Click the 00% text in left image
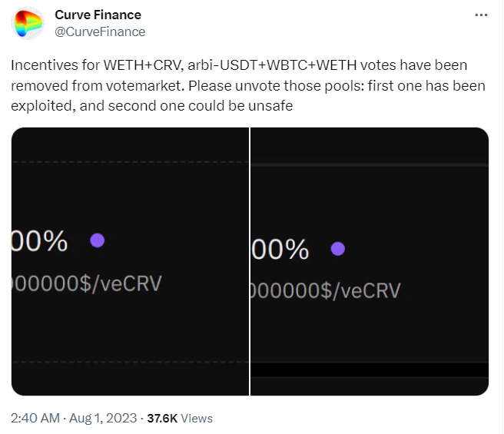 [x=40, y=241]
